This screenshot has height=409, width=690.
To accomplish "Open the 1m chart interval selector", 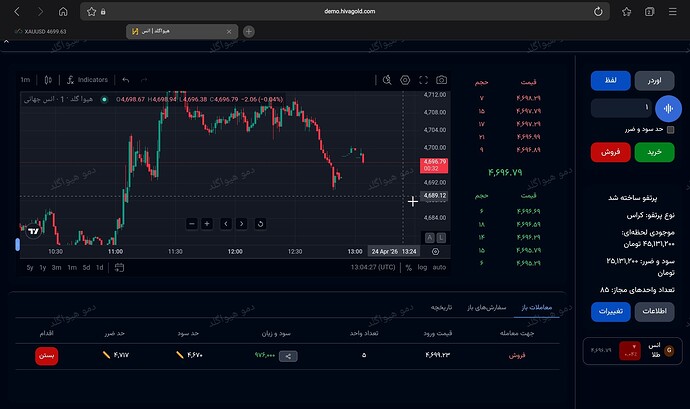I will click(25, 80).
